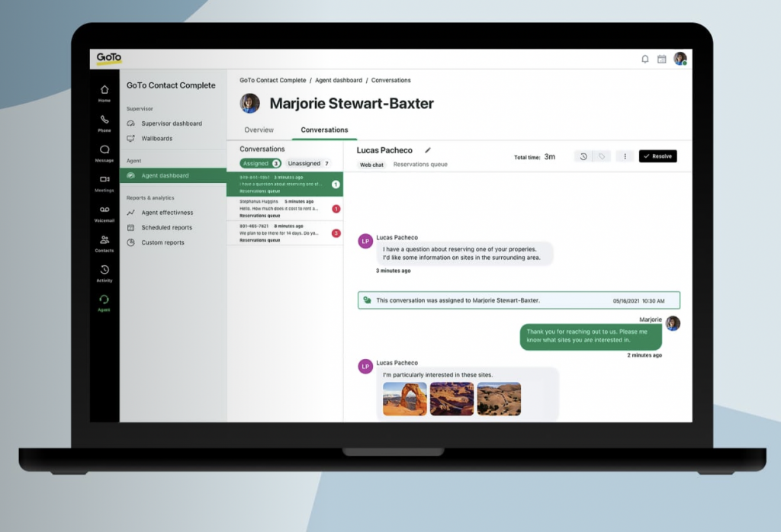Click the tag icon in conversation header
This screenshot has width=781, height=532.
point(602,156)
